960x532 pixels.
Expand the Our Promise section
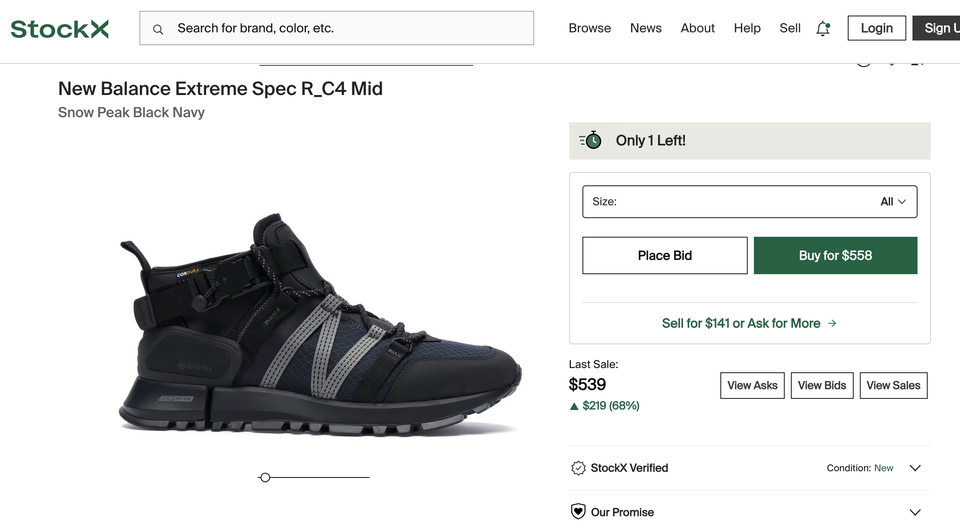coord(914,512)
